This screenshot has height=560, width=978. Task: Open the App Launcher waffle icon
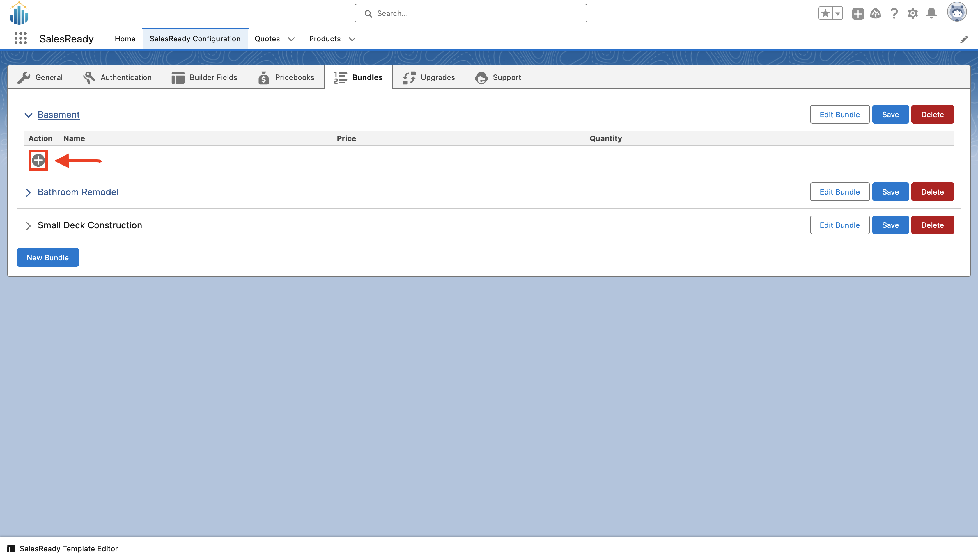point(20,38)
